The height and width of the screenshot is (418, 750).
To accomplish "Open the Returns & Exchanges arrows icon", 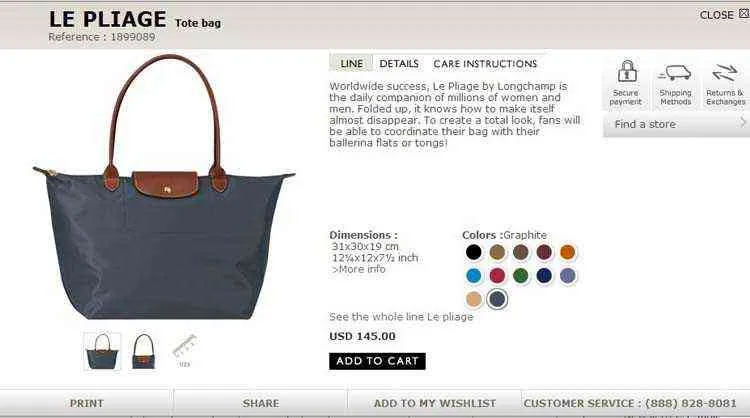I will click(x=725, y=73).
